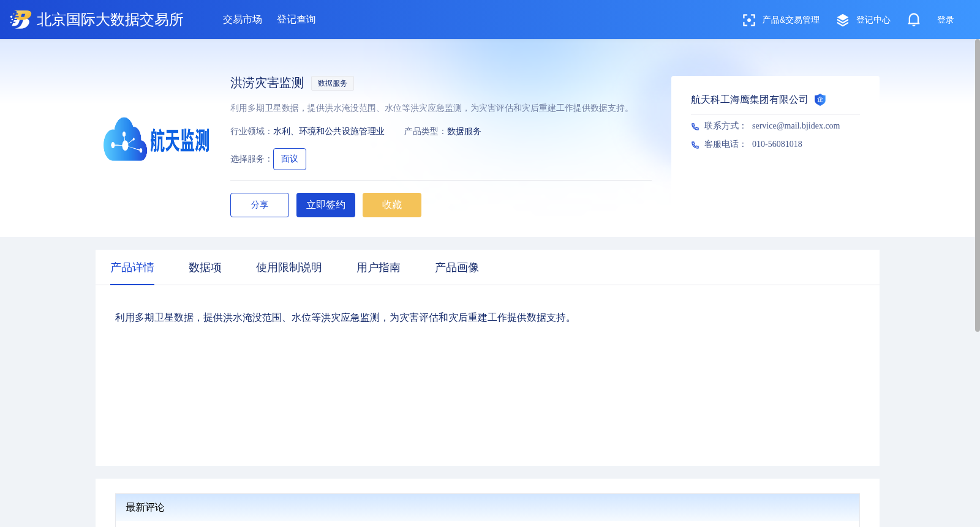Click the phone icon beside 联系方式
This screenshot has height=527, width=980.
pos(695,127)
